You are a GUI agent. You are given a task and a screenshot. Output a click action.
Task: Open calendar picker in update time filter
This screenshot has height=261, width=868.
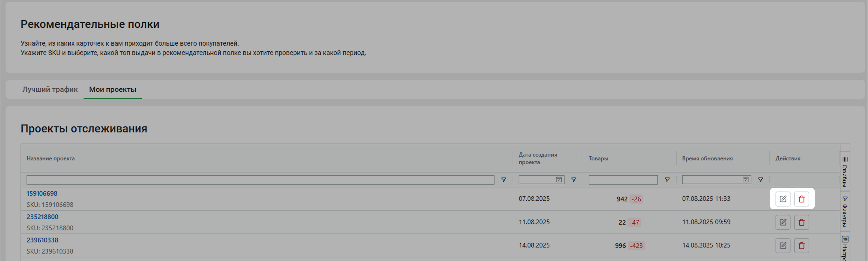745,180
